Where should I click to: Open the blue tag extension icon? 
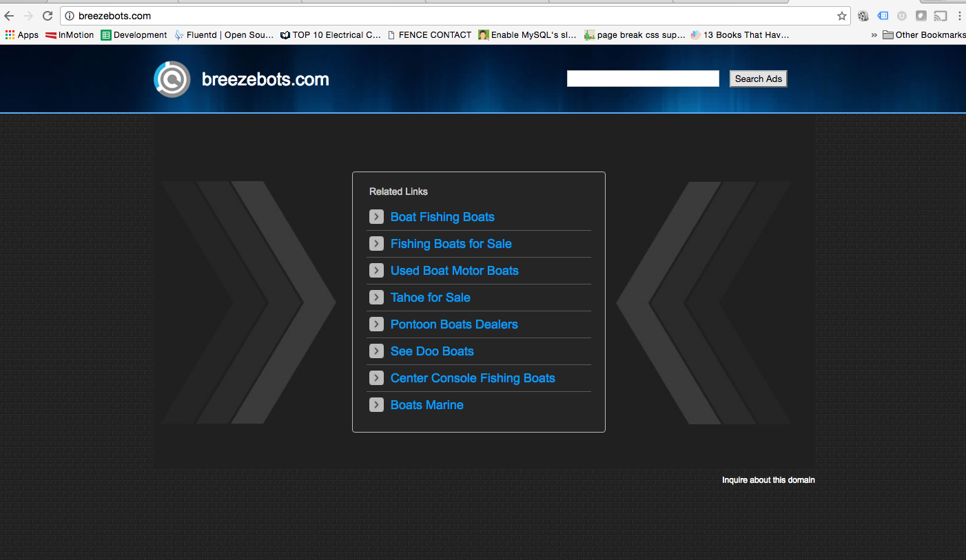883,16
